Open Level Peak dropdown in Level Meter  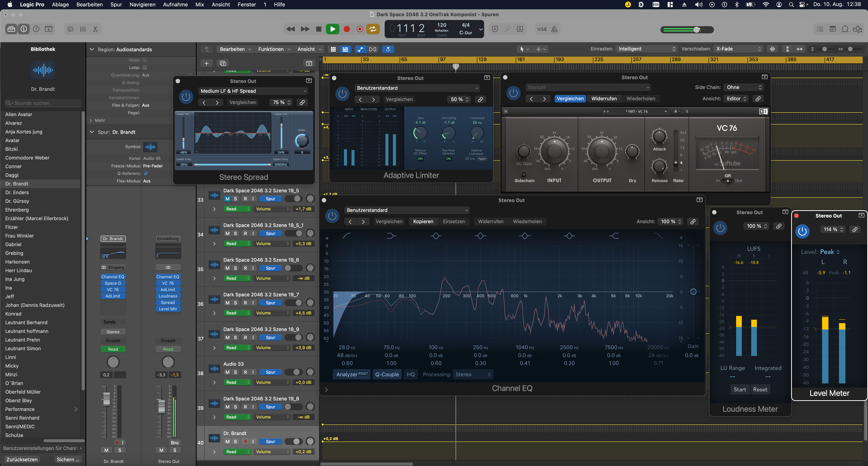tap(830, 252)
